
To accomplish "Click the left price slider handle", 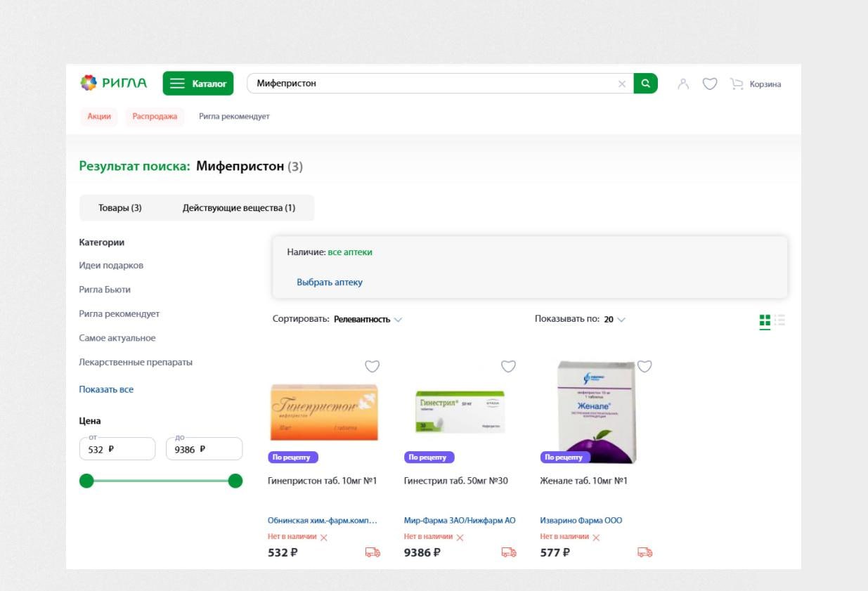I will click(x=86, y=481).
